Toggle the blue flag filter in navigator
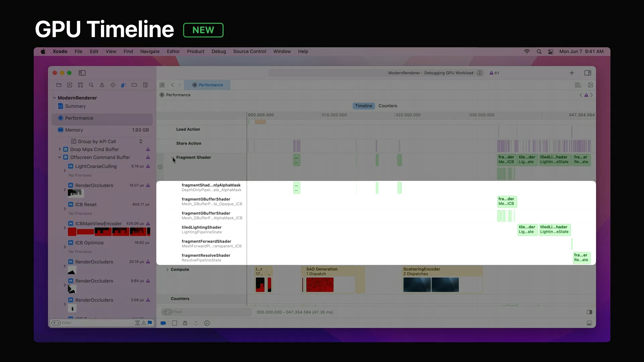 (150, 323)
